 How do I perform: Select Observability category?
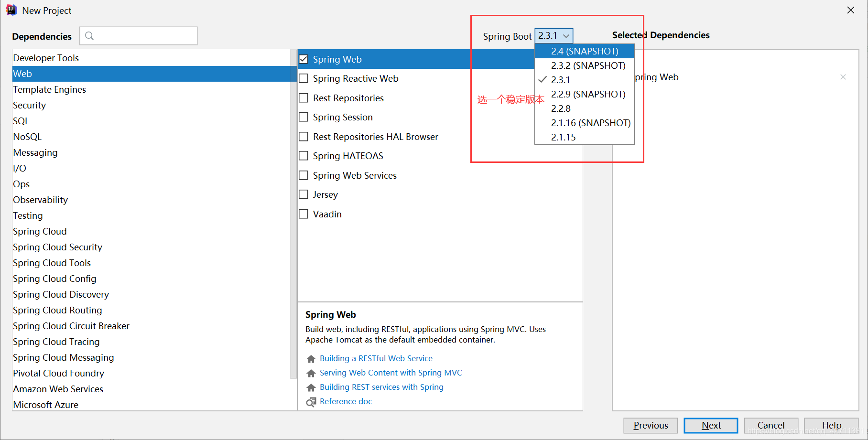(x=151, y=200)
